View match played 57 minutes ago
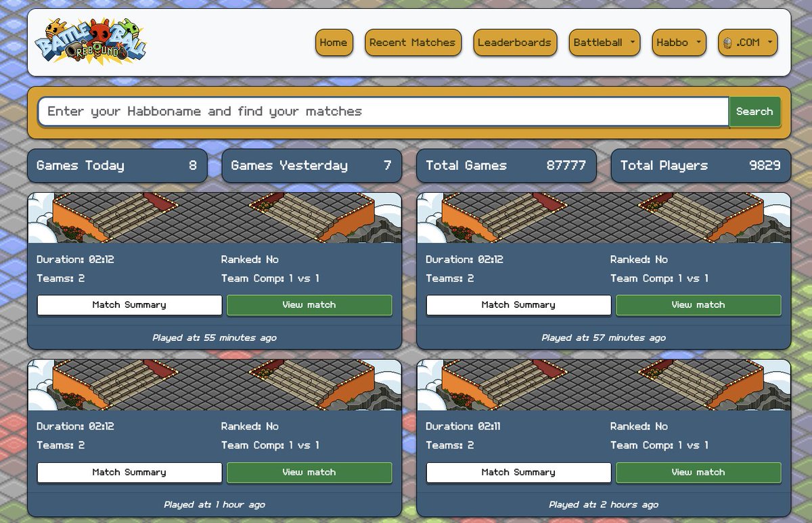Viewport: 812px width, 523px height. coord(698,305)
